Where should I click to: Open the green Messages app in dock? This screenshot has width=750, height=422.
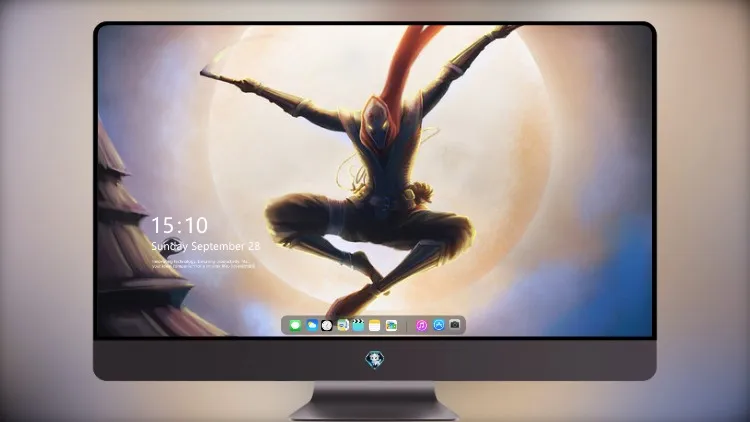point(295,325)
